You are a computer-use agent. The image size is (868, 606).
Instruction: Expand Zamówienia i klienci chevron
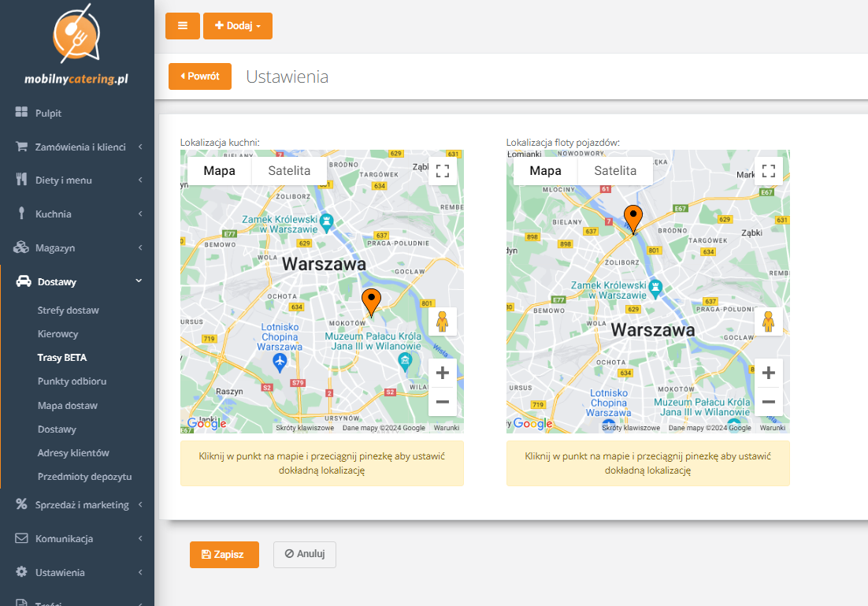coord(141,147)
